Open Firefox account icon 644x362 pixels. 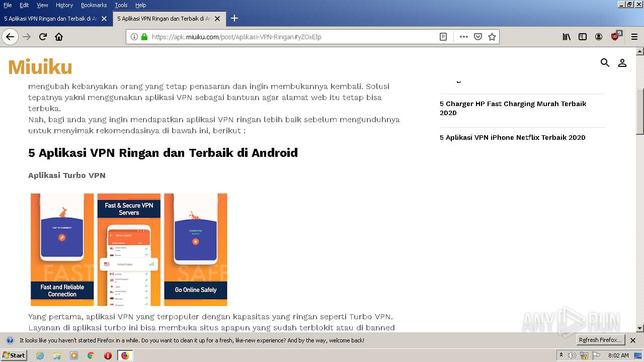599,37
